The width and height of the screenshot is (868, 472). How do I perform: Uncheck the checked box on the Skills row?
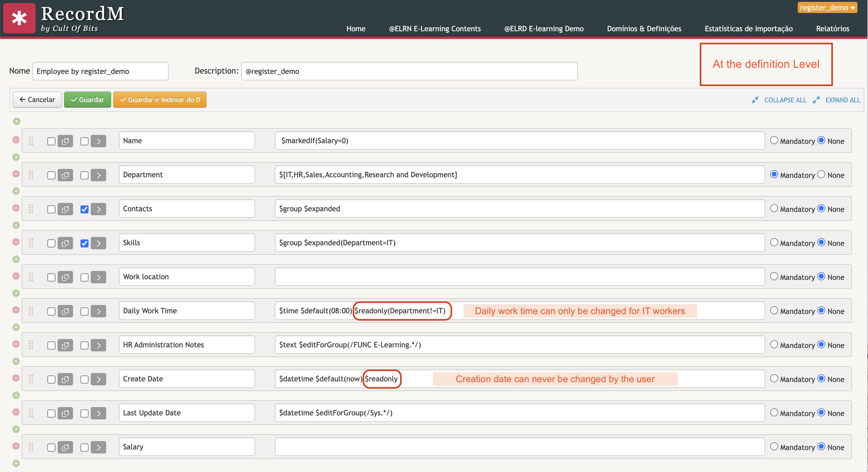tap(84, 243)
